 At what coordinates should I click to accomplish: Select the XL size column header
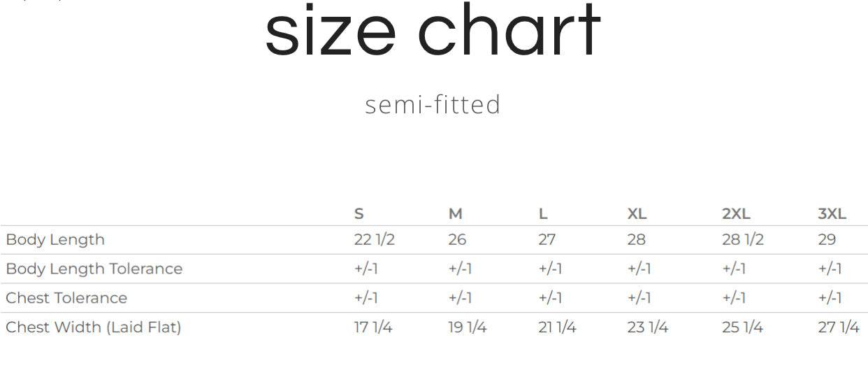click(637, 214)
